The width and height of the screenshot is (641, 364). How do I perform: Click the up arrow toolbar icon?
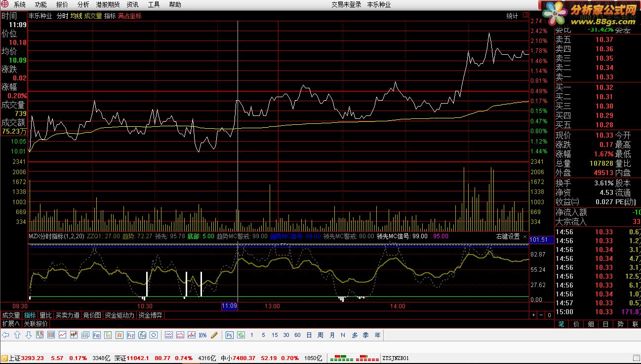[17, 335]
